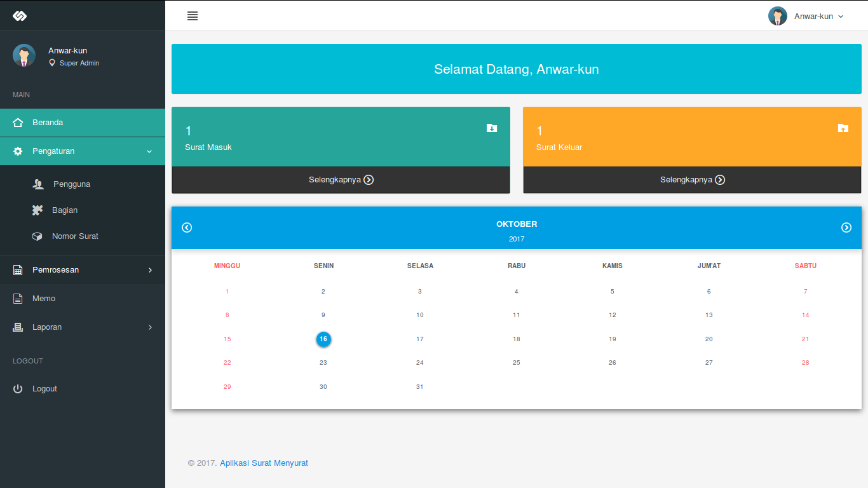
Task: Click the hamburger menu icon in top bar
Action: pos(193,16)
